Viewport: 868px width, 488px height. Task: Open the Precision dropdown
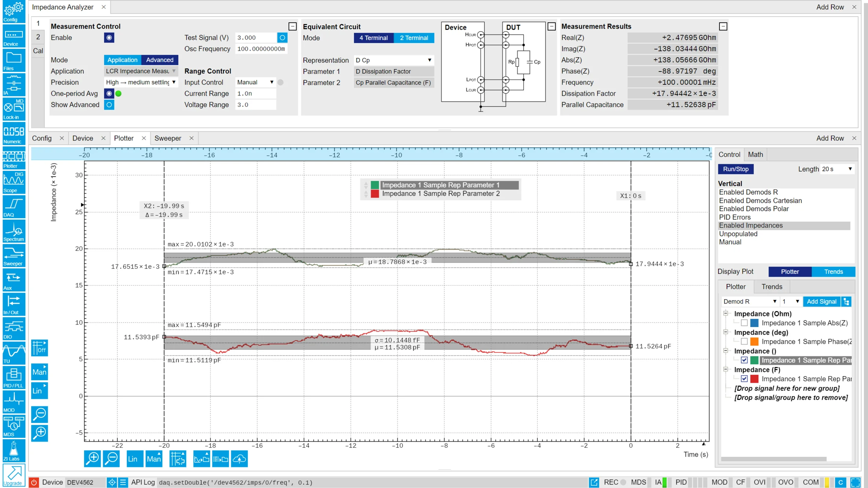click(141, 82)
